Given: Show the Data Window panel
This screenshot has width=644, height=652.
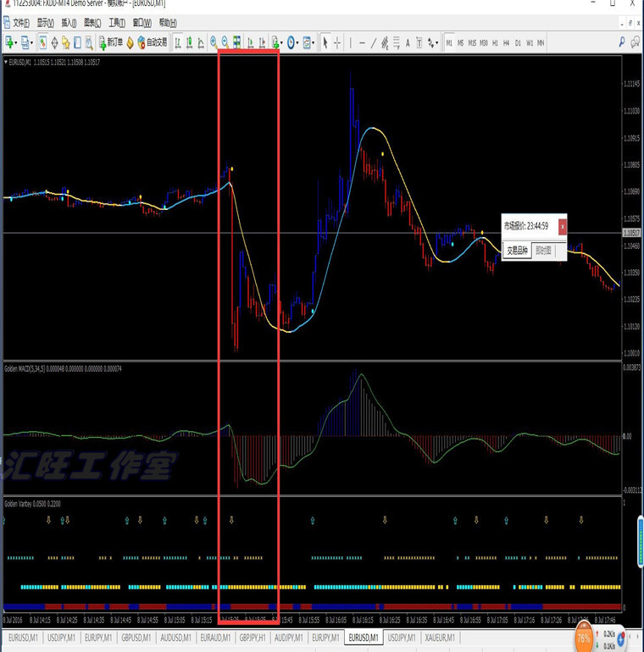Looking at the screenshot, I should [x=54, y=42].
